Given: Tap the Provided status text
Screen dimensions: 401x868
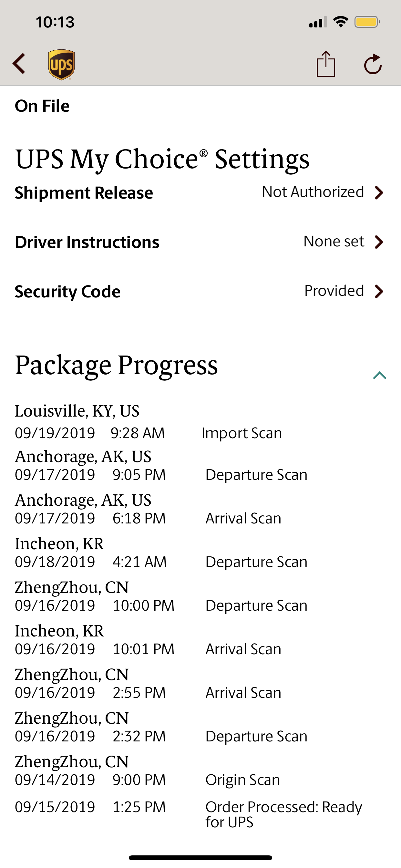Looking at the screenshot, I should click(334, 291).
